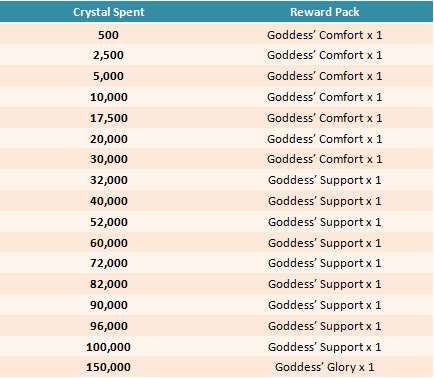Click Goddess' Support reward beside 32,000
The height and width of the screenshot is (379, 434).
(x=325, y=180)
